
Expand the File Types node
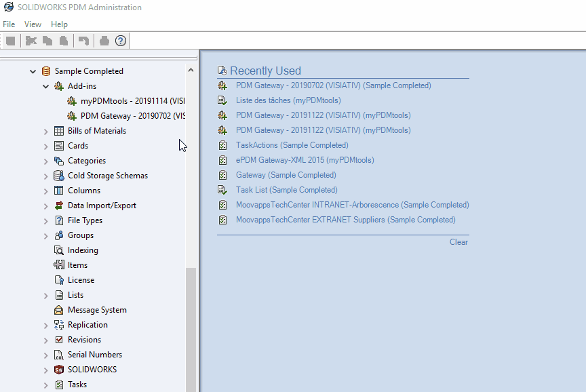click(x=46, y=220)
